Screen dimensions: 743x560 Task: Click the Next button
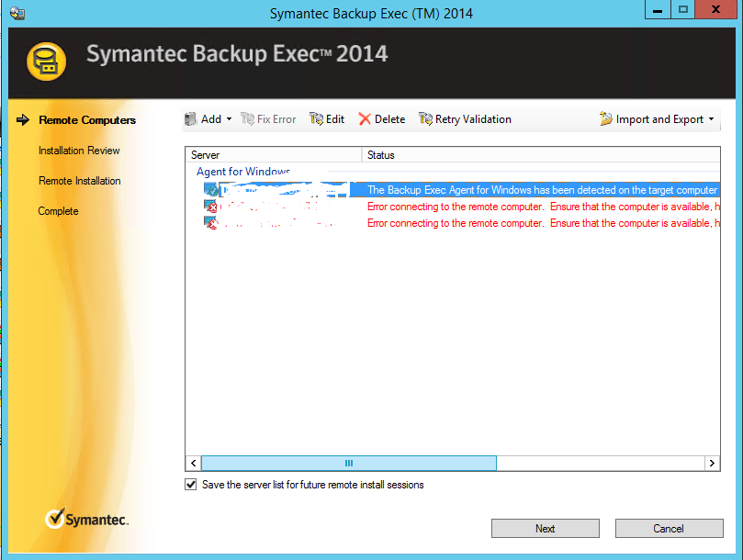(546, 528)
